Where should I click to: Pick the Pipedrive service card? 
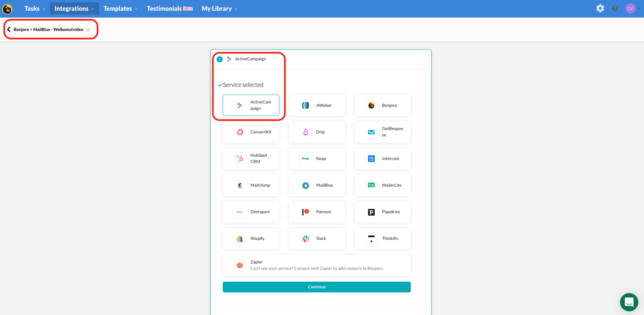pos(382,212)
